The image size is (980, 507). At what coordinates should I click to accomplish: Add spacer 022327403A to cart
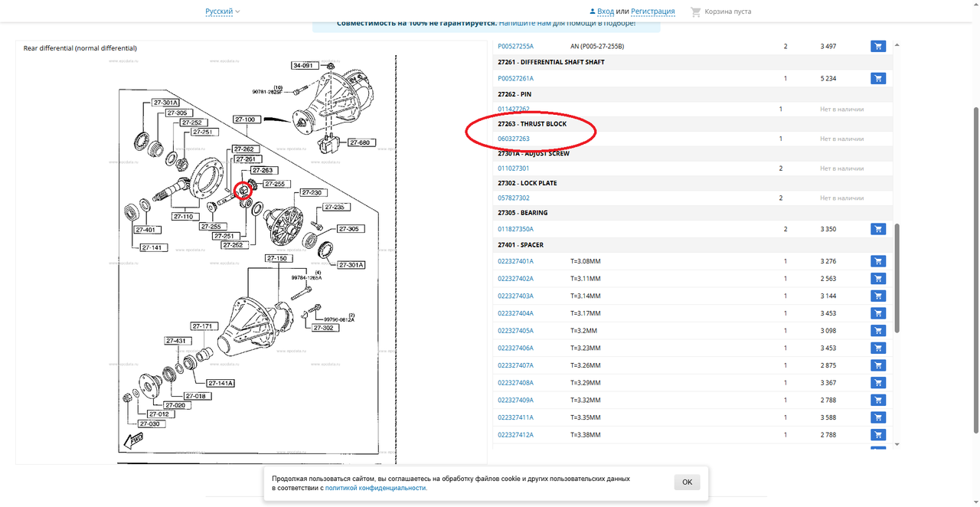point(878,296)
